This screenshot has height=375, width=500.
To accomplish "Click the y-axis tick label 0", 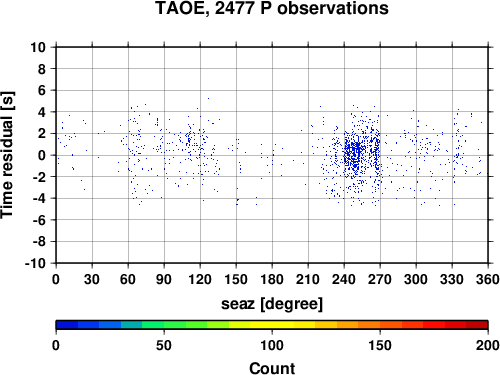I will pyautogui.click(x=42, y=155).
